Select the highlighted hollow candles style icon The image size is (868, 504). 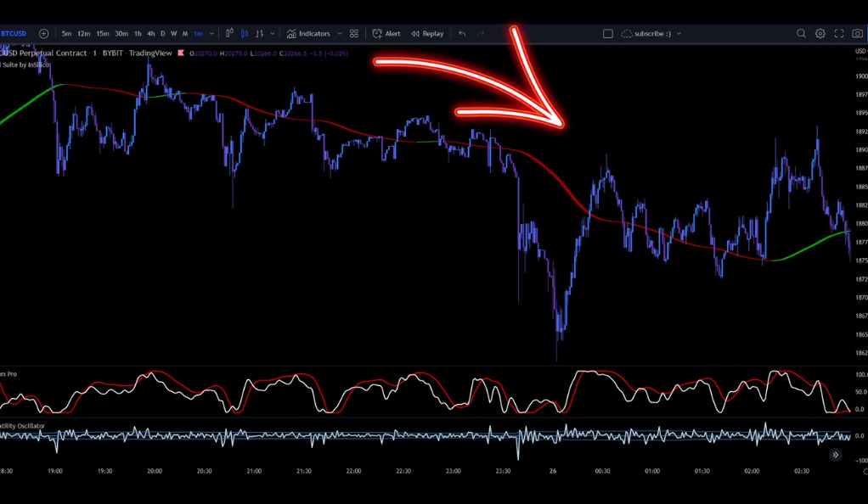tap(245, 34)
